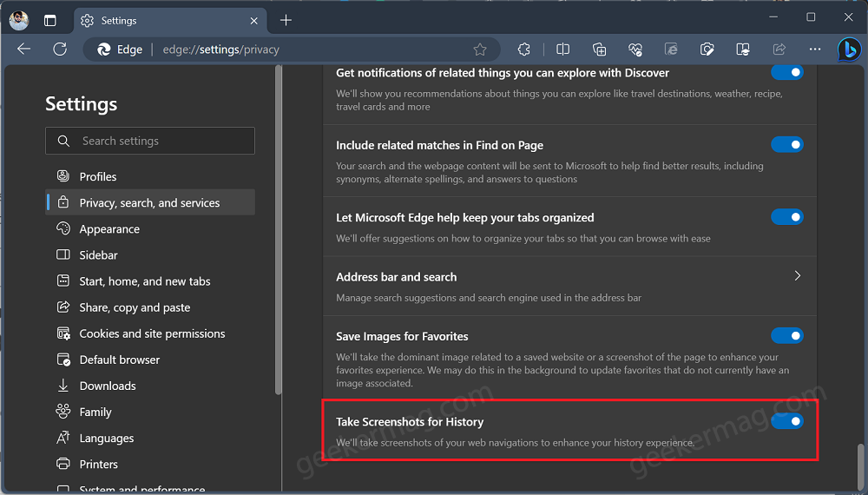Image resolution: width=868 pixels, height=495 pixels.
Task: Open Settings and more ellipsis menu
Action: pyautogui.click(x=815, y=49)
